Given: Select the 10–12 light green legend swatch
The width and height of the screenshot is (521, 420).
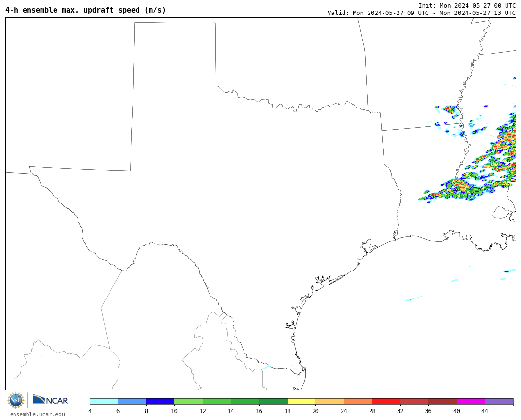Looking at the screenshot, I should coord(189,401).
